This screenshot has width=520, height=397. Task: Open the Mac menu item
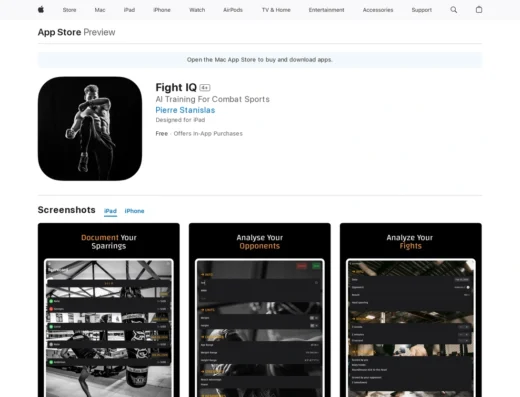click(100, 10)
